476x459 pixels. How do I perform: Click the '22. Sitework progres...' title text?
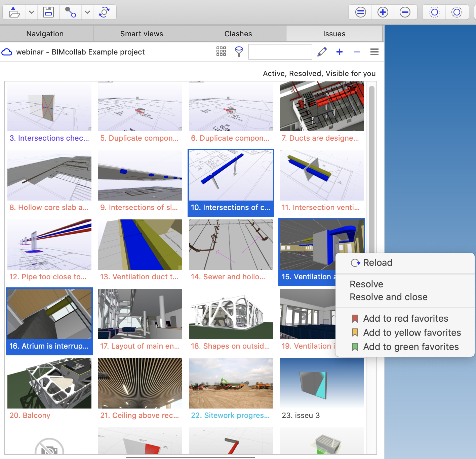click(230, 415)
